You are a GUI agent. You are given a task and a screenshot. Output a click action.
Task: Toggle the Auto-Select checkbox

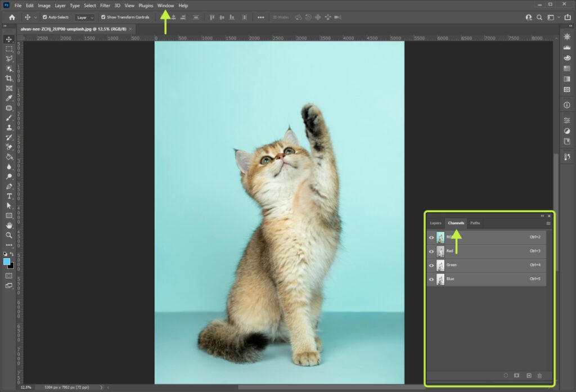pyautogui.click(x=45, y=17)
